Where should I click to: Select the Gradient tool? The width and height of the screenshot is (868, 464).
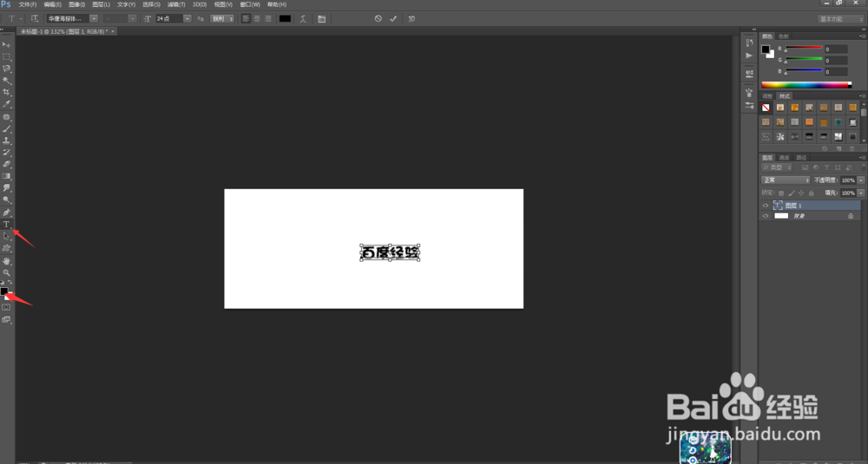click(x=7, y=176)
